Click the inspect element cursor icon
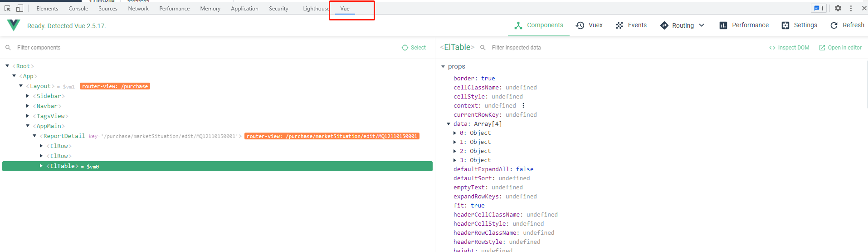The image size is (868, 252). click(x=7, y=8)
